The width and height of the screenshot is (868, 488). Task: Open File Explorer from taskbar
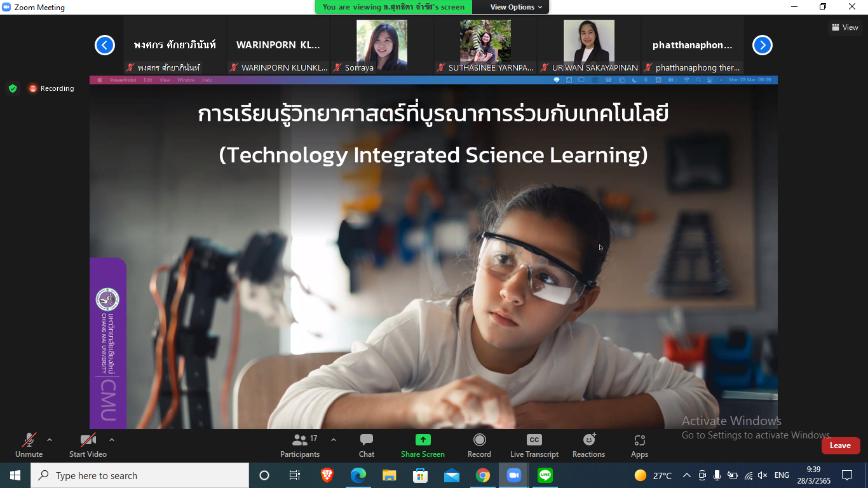click(390, 475)
